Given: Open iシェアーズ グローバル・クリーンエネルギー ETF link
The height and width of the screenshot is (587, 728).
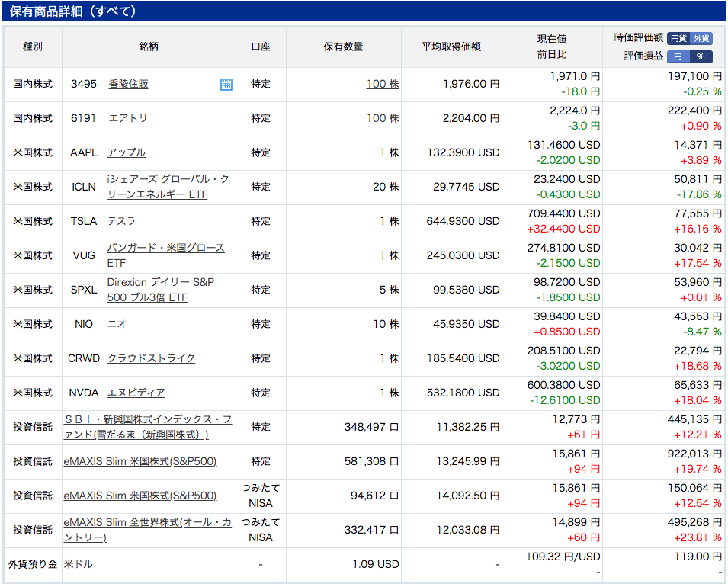Looking at the screenshot, I should click(168, 187).
